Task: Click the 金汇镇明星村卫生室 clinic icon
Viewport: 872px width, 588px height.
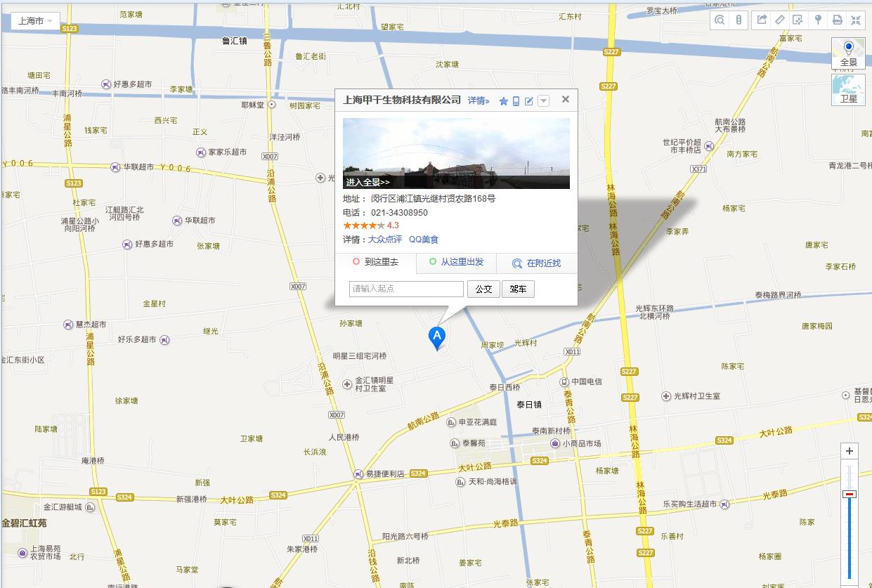Action: 347,384
